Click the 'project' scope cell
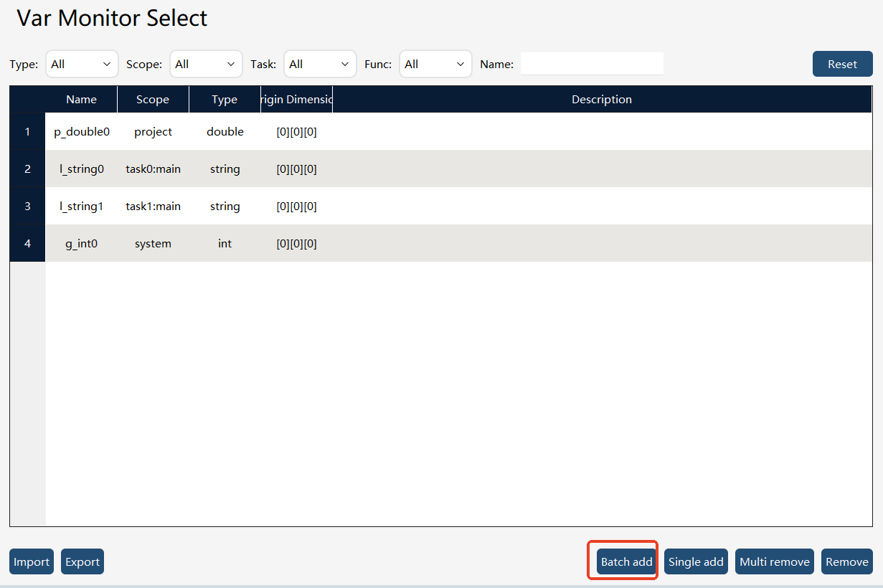 pyautogui.click(x=153, y=132)
